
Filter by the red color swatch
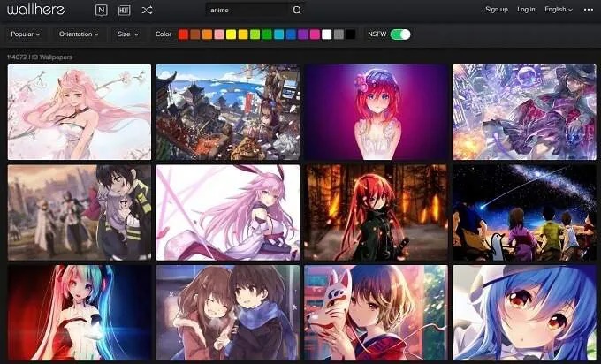(x=183, y=34)
